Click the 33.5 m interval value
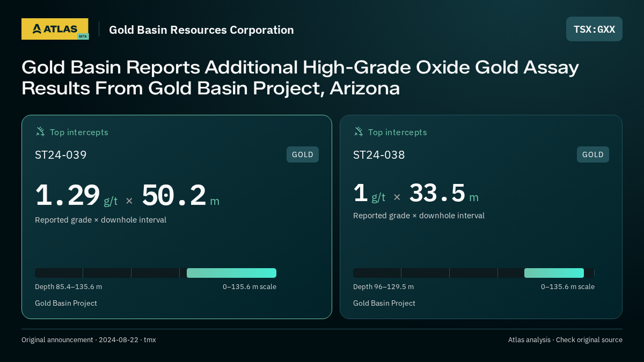The width and height of the screenshot is (644, 362). coord(444,194)
